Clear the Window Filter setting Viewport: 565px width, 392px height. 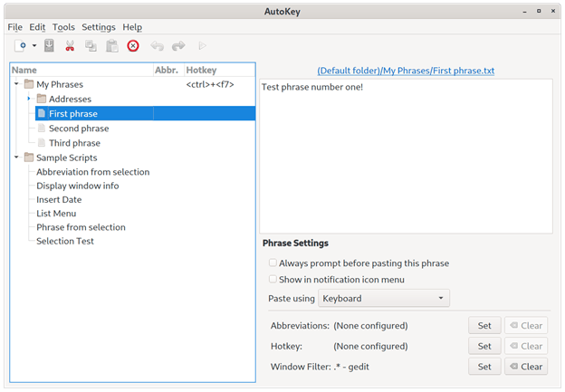point(524,367)
